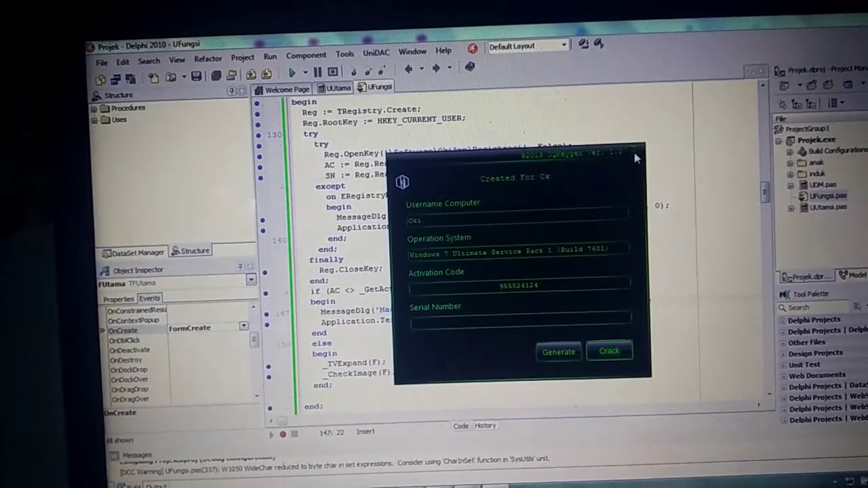The width and height of the screenshot is (868, 488).
Task: Open the FormCreate event value dropdown
Action: coord(243,326)
